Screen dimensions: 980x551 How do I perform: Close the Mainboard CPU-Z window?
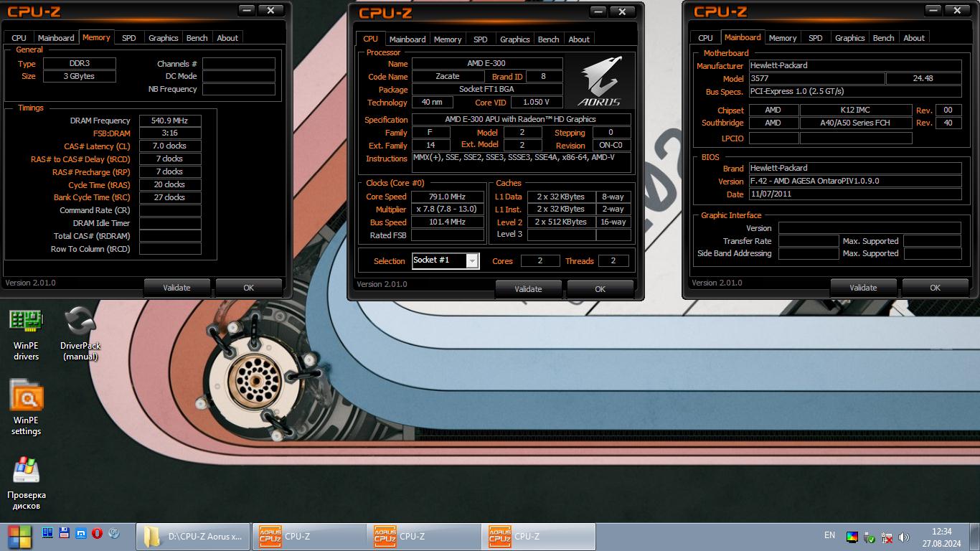coord(957,10)
